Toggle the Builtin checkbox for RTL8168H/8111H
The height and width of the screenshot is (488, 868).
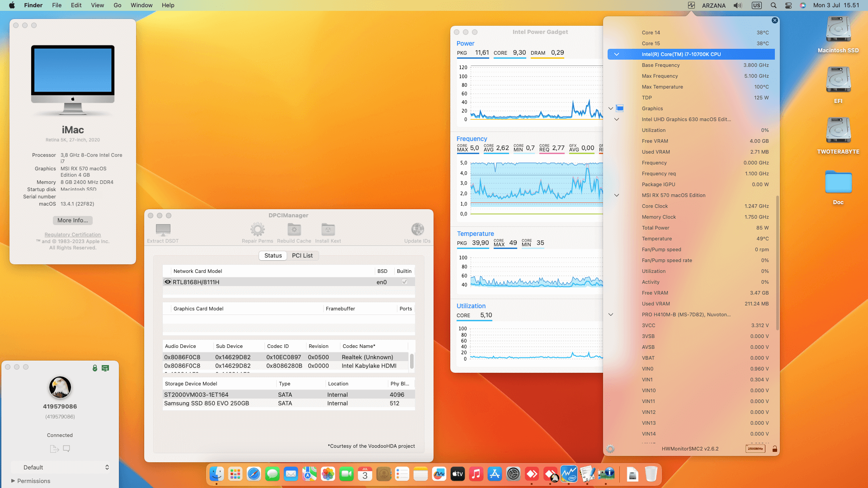point(404,282)
